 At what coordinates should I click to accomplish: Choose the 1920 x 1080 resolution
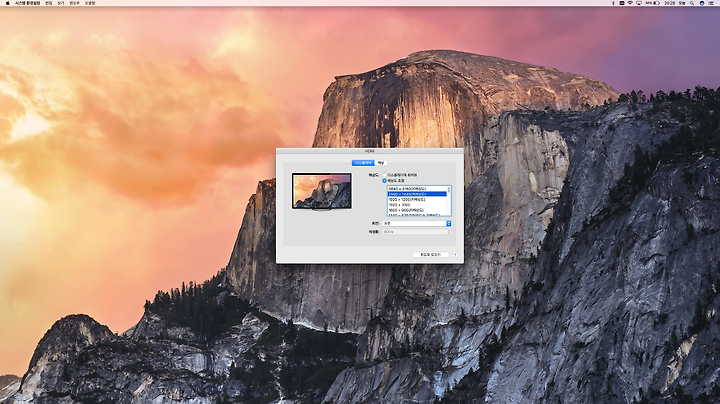(x=417, y=205)
